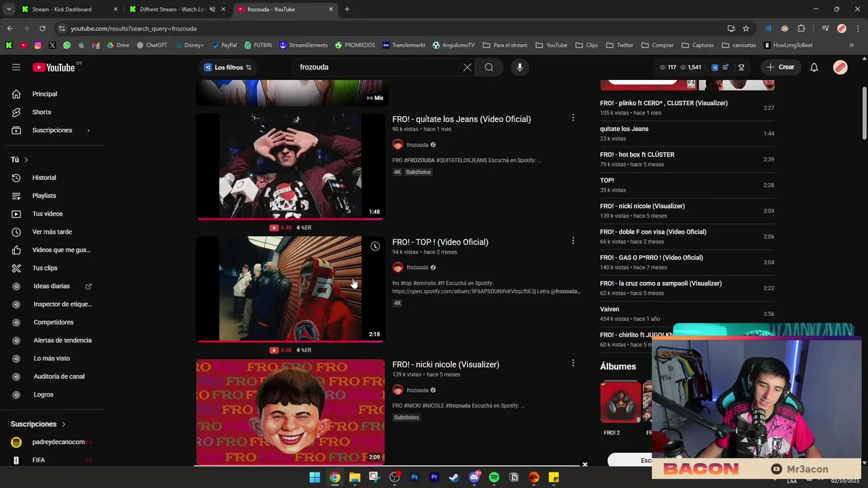Add TOP! video to Watch Later via clock icon

375,246
